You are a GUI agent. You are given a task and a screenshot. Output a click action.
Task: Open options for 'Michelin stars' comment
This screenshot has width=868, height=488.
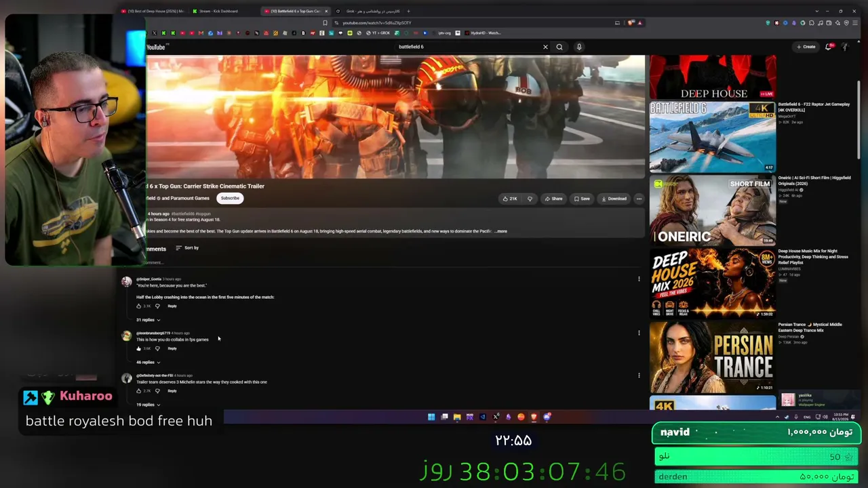pyautogui.click(x=639, y=375)
